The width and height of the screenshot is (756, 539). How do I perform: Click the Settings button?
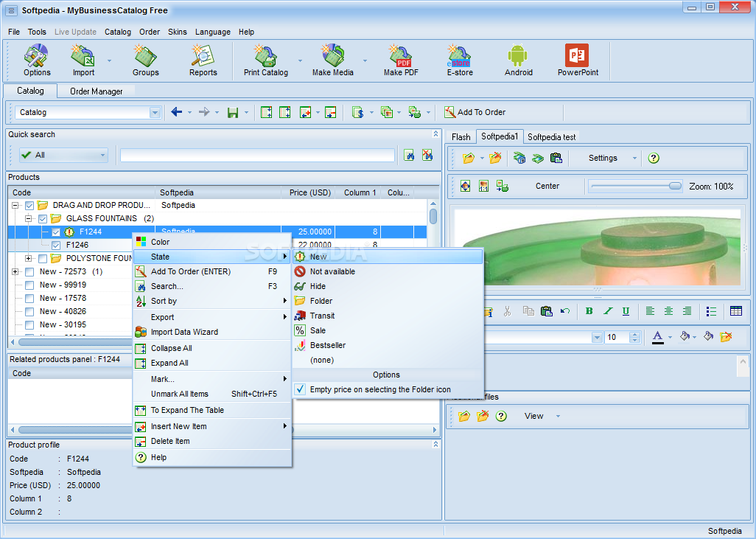pyautogui.click(x=603, y=158)
